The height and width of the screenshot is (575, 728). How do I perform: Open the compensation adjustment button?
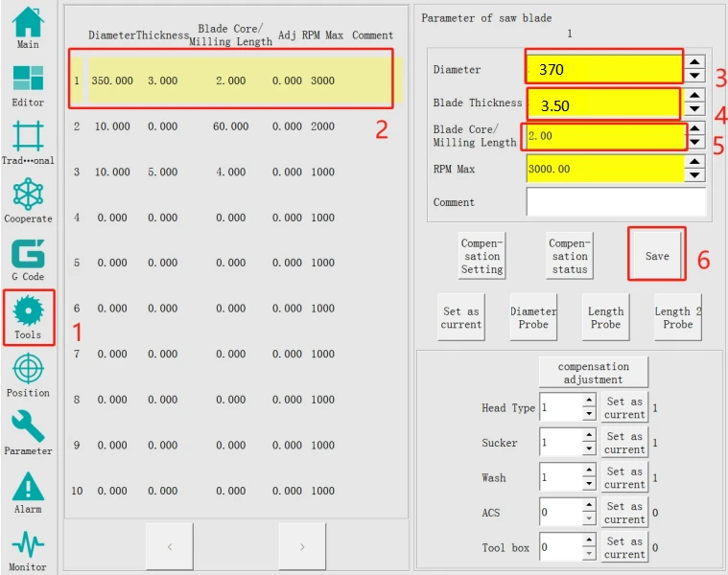coord(593,373)
